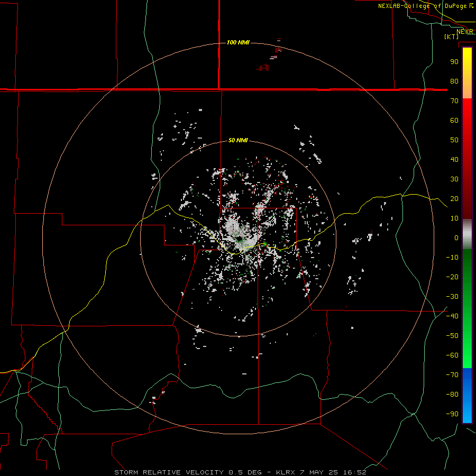Screen dimensions: 476x476
Task: Click the -60 color scale value
Action: click(452, 355)
